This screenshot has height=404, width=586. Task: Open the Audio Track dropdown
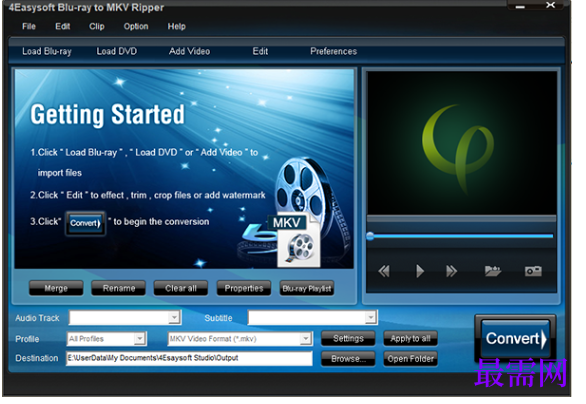(x=125, y=318)
